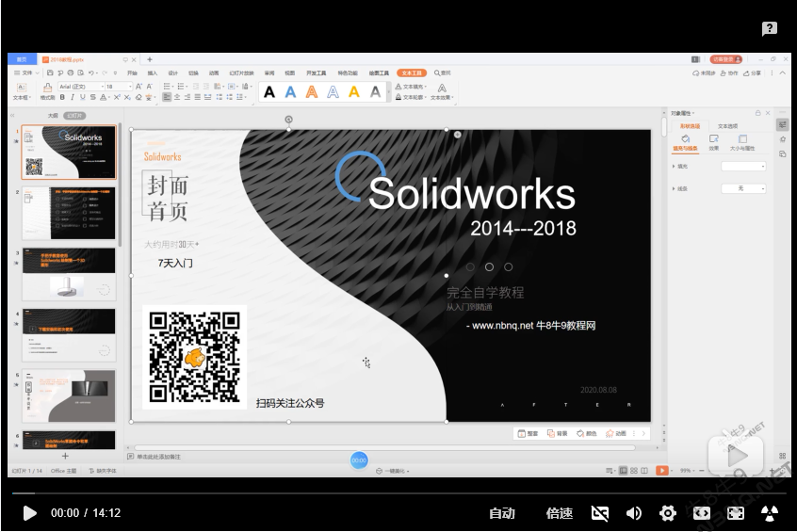Apply the black A text style
The height and width of the screenshot is (532, 797).
269,92
